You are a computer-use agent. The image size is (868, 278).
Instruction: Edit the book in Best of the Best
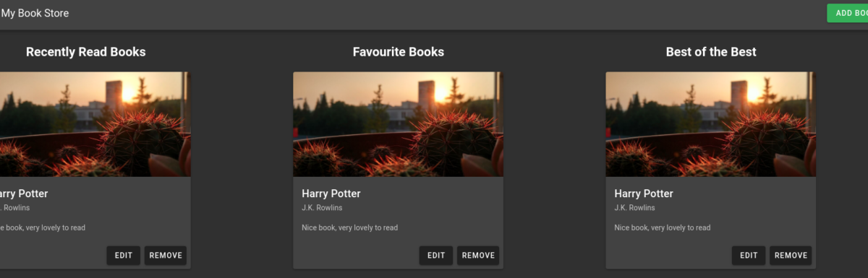(x=749, y=255)
